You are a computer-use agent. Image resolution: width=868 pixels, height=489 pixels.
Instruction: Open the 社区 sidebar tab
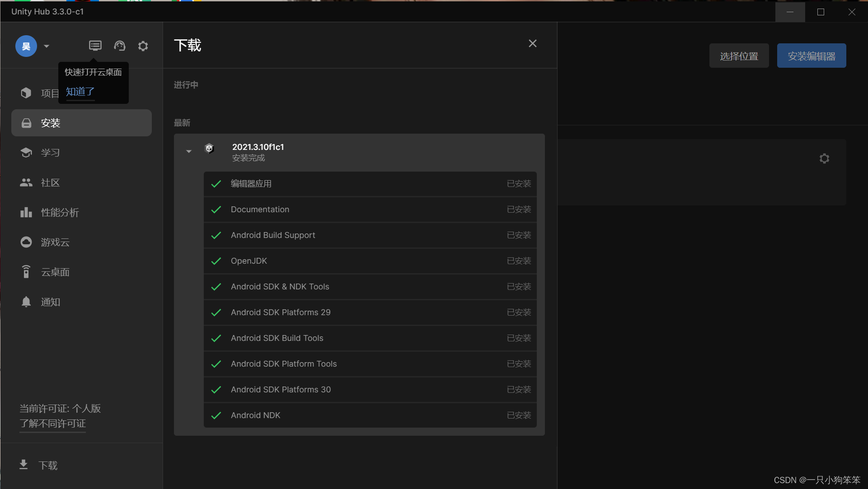click(81, 182)
